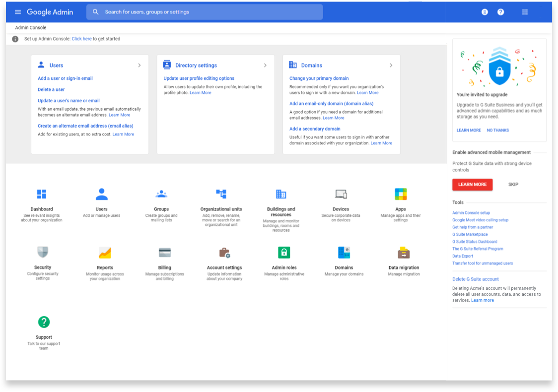Open the Buildings and resources icon

[280, 194]
